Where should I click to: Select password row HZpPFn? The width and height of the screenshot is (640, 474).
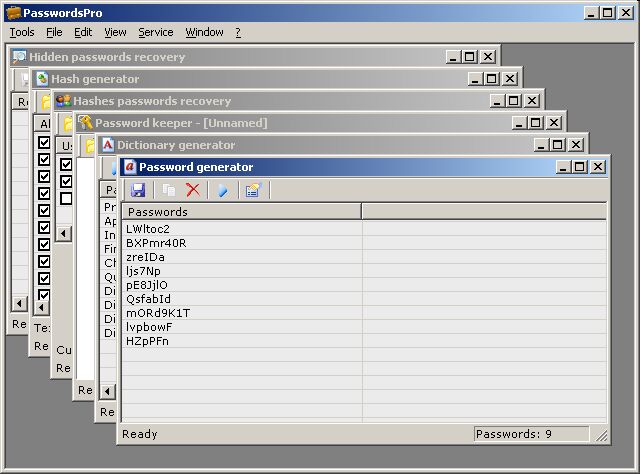tap(242, 341)
